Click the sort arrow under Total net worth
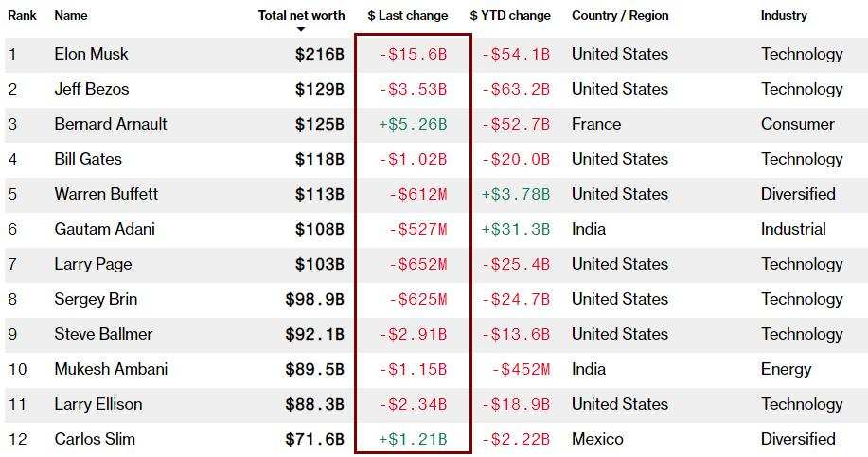868x457 pixels. [301, 29]
